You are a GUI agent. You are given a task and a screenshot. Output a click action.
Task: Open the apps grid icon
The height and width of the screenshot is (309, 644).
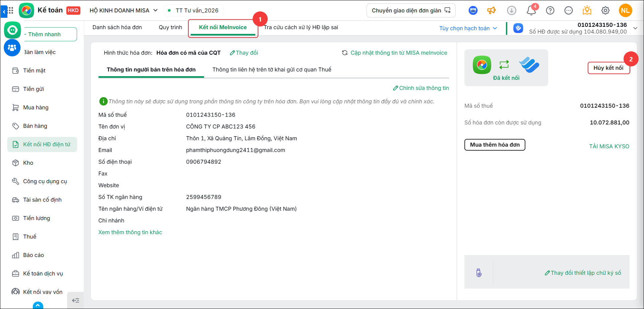click(x=10, y=10)
